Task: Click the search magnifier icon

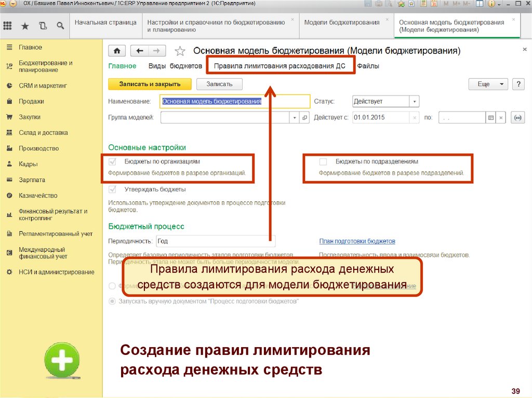Action: [x=60, y=26]
